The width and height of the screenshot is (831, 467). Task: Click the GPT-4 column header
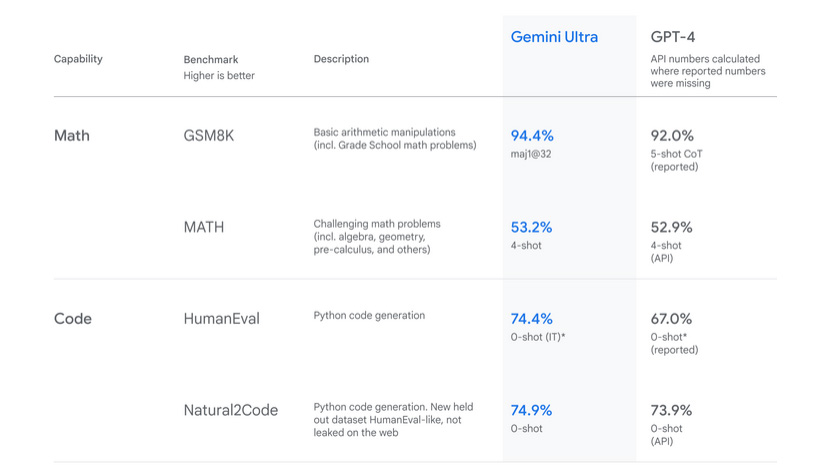673,37
